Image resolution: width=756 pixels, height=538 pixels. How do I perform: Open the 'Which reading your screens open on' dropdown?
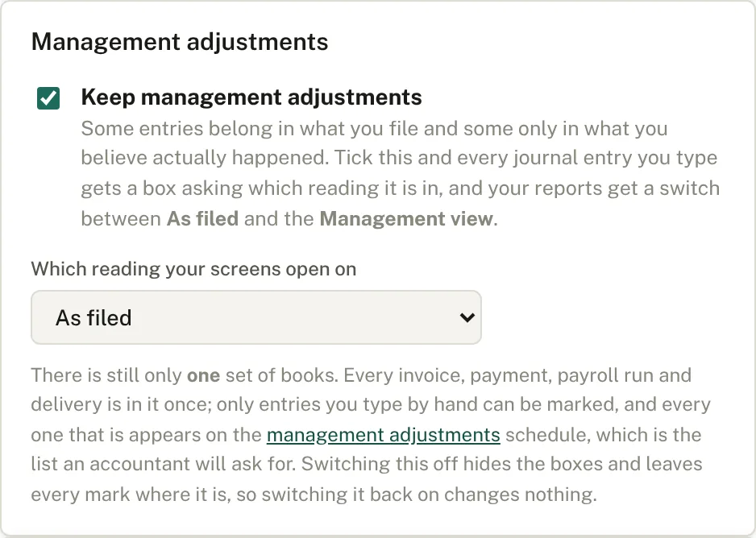click(256, 317)
